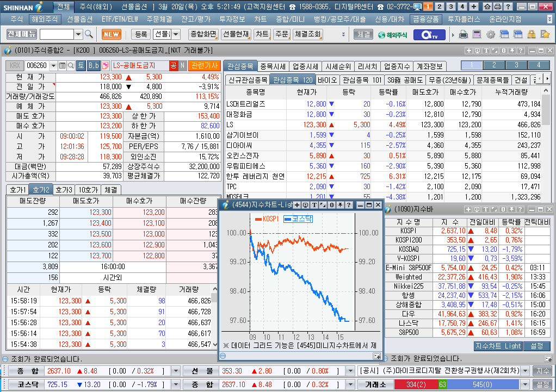Open the gear settings icon in the toolbar
556x392 pixels.
(x=490, y=34)
